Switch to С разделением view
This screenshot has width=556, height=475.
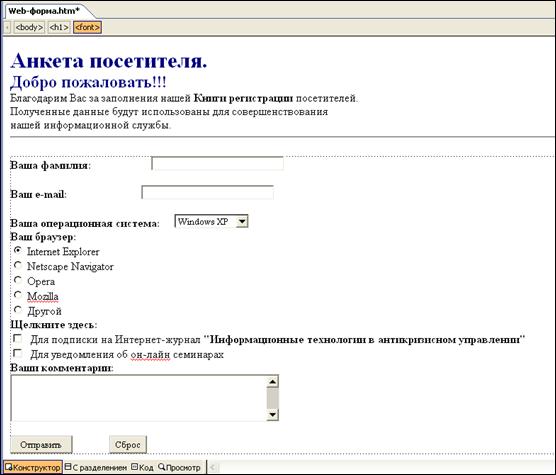[x=96, y=468]
